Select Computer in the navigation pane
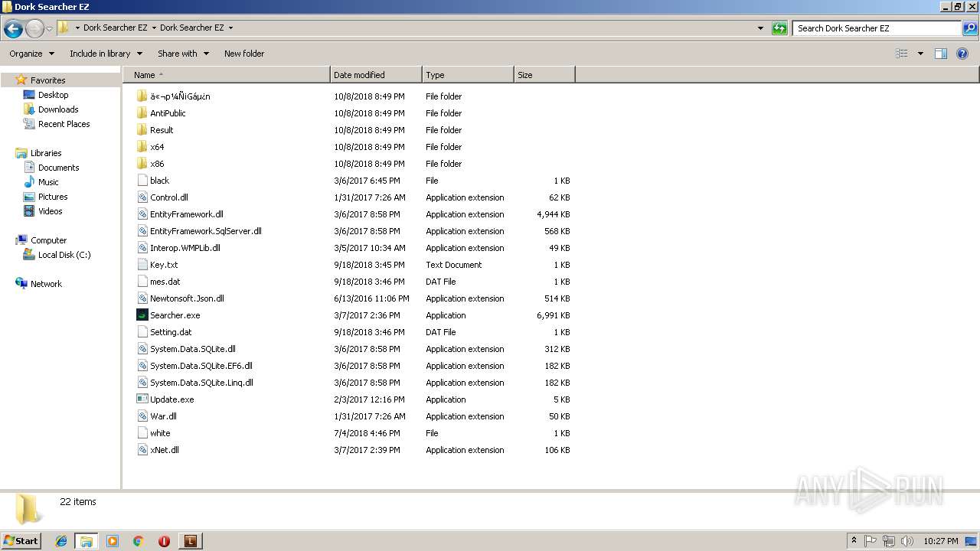The height and width of the screenshot is (551, 980). pyautogui.click(x=48, y=240)
